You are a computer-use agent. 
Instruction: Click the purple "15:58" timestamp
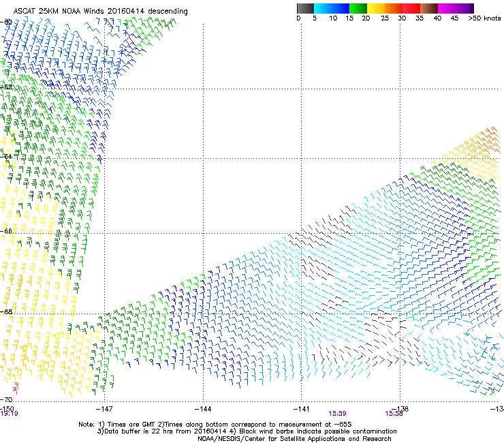394,414
